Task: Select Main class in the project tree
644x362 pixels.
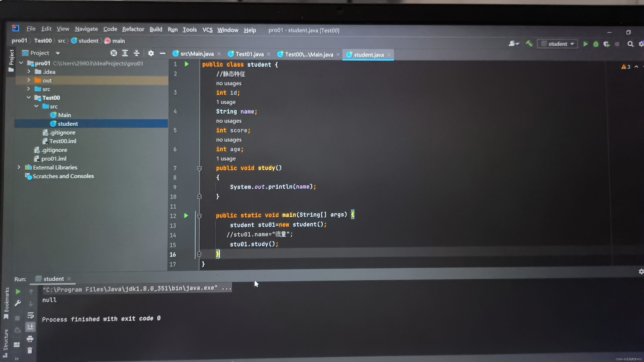Action: pyautogui.click(x=65, y=115)
